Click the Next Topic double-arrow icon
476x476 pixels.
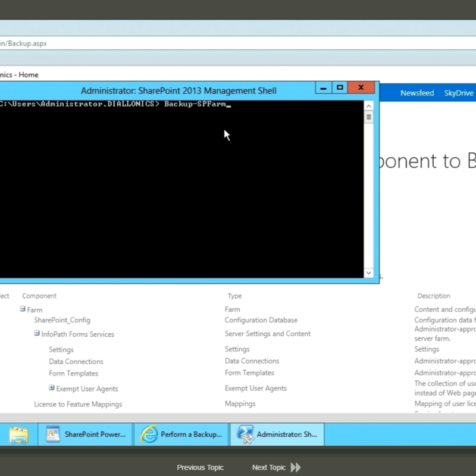click(296, 467)
